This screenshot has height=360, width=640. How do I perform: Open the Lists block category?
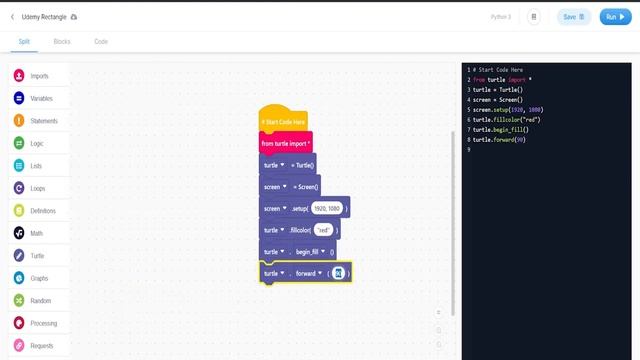(38, 166)
